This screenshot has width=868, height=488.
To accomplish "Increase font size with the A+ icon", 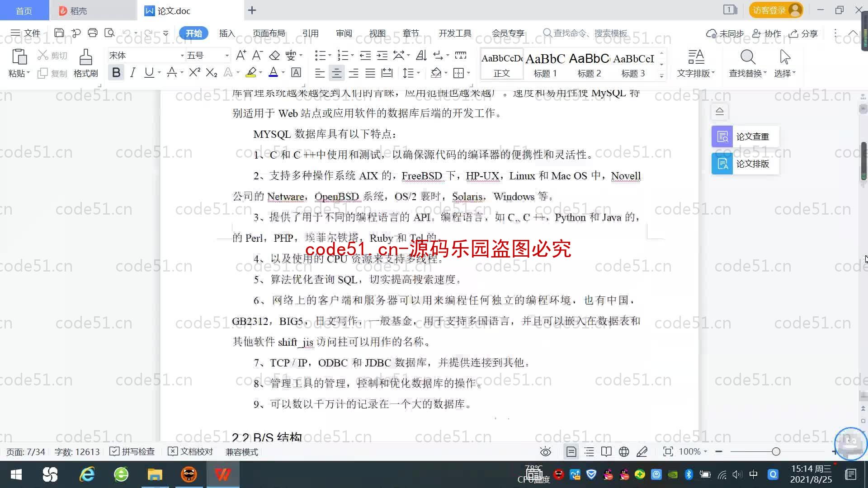I will point(241,55).
